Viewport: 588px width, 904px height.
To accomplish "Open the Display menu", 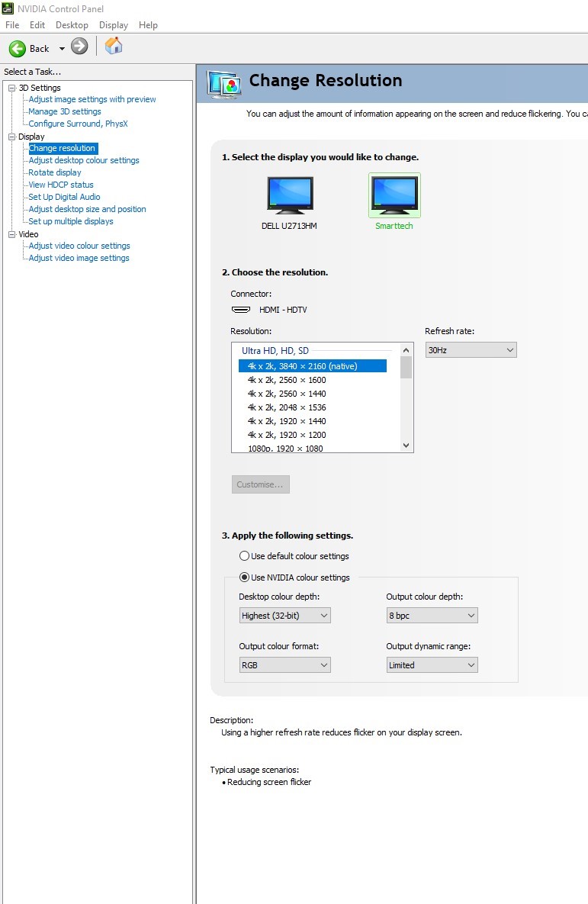I will click(114, 24).
